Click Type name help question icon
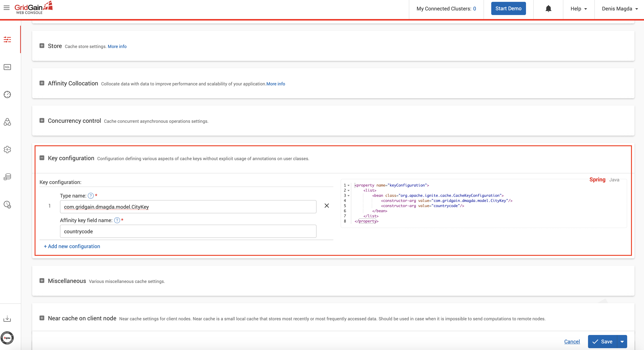Screen dimensions: 644x350 (x=91, y=196)
